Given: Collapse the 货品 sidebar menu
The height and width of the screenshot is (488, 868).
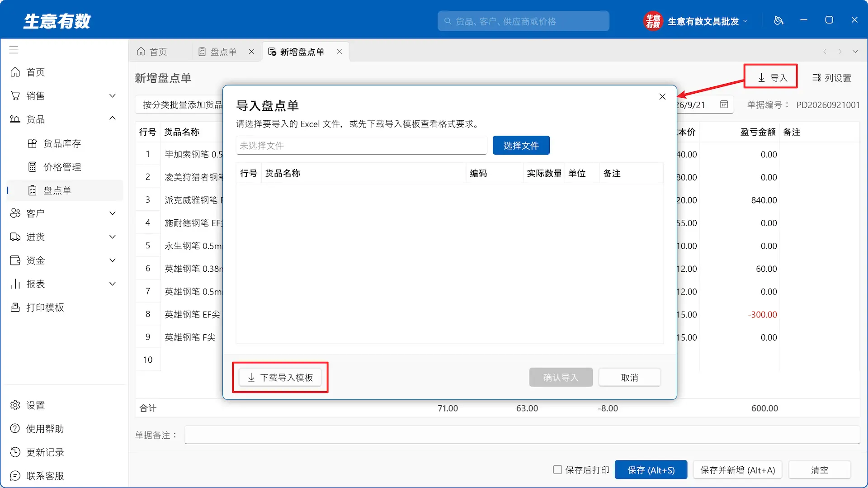Looking at the screenshot, I should tap(113, 118).
